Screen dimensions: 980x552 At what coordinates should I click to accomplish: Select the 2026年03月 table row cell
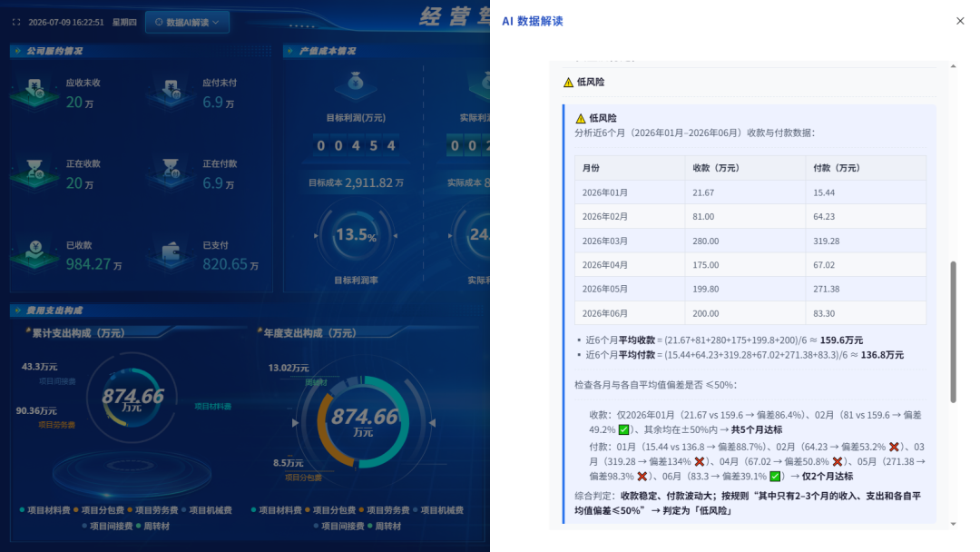(x=630, y=241)
